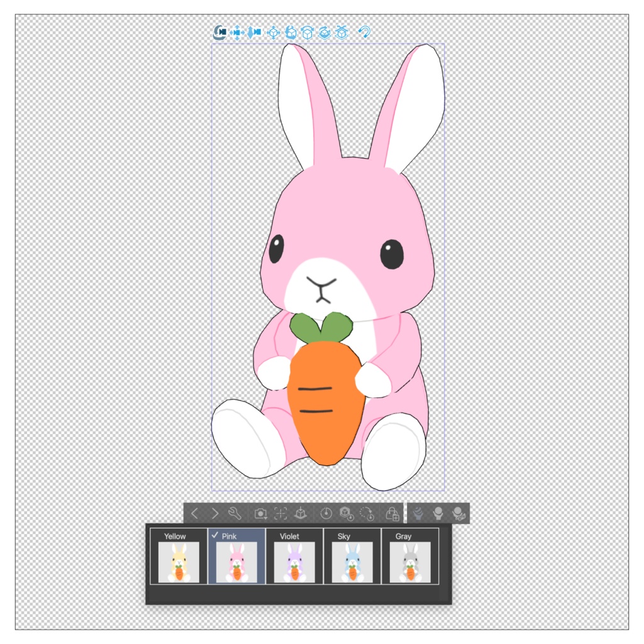Move camera forward and back
The width and height of the screenshot is (644, 644).
pos(254,33)
